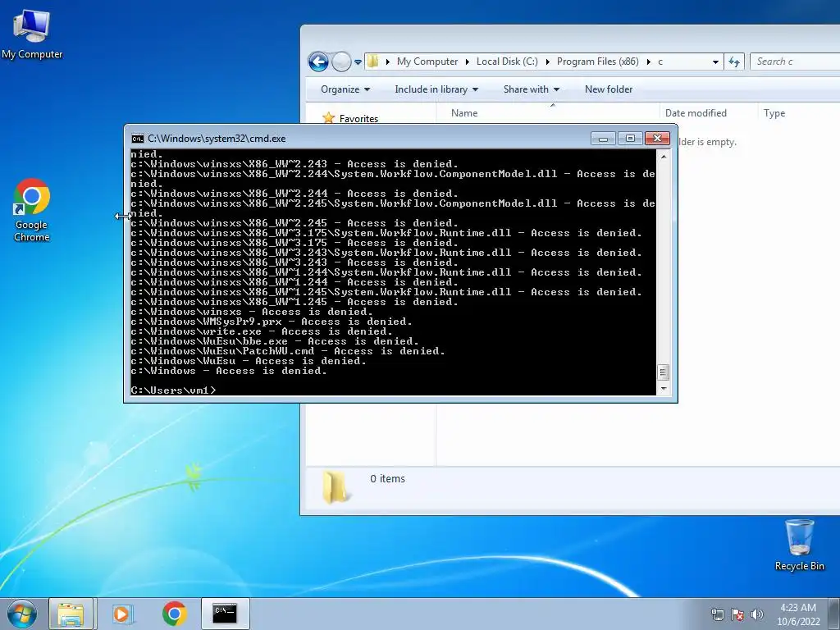Click the write.exe access denied line
The width and height of the screenshot is (840, 630).
pos(262,331)
